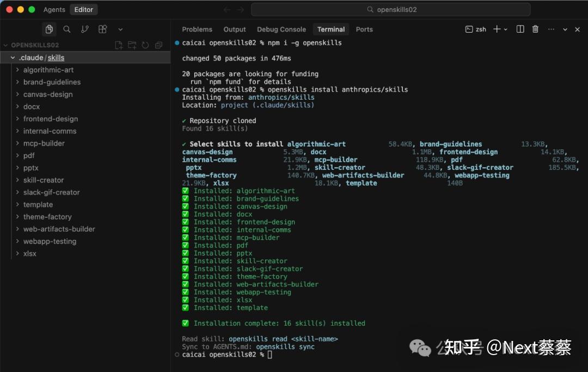Image resolution: width=588 pixels, height=372 pixels.
Task: Open Source Control from the activity bar
Action: (84, 29)
